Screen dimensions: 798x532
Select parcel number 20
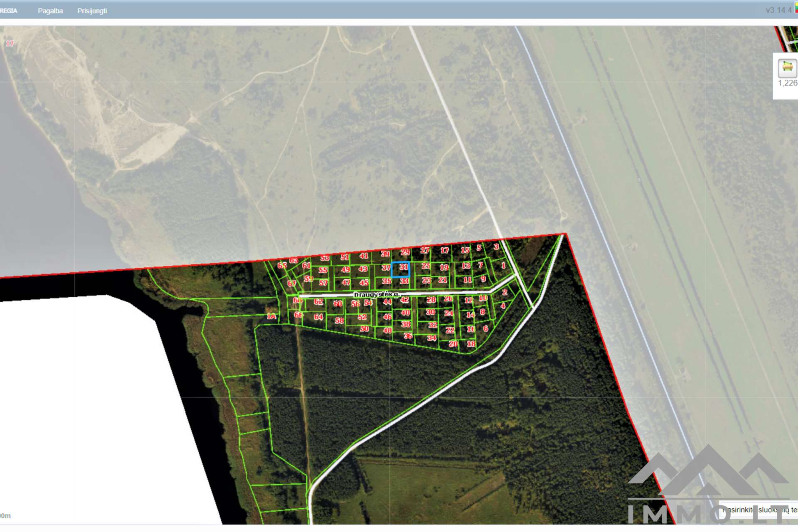point(453,344)
